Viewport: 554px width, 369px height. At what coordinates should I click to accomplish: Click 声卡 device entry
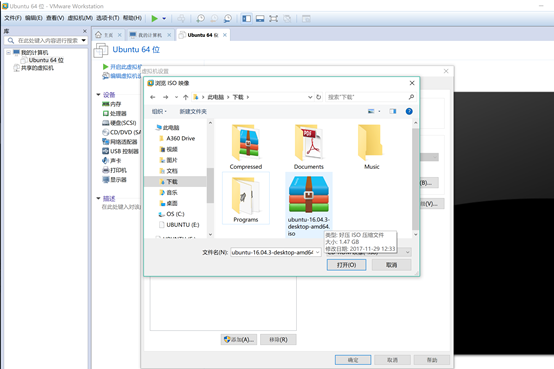(x=112, y=160)
